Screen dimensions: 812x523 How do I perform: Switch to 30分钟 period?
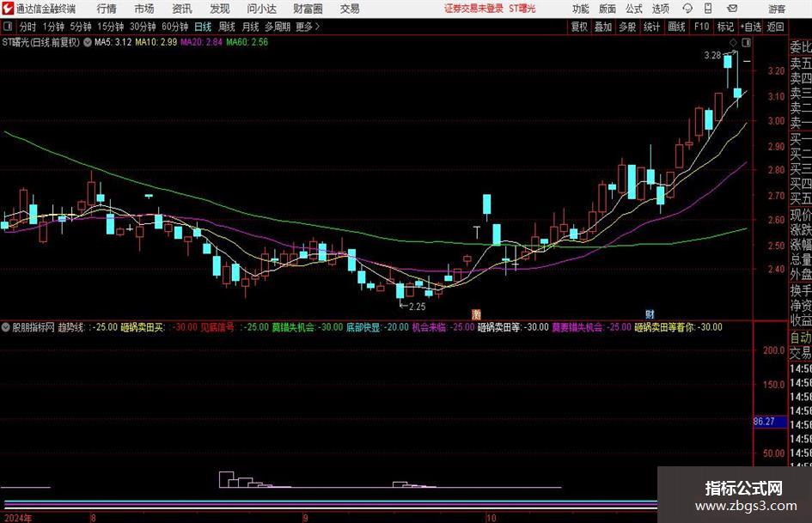pyautogui.click(x=143, y=27)
